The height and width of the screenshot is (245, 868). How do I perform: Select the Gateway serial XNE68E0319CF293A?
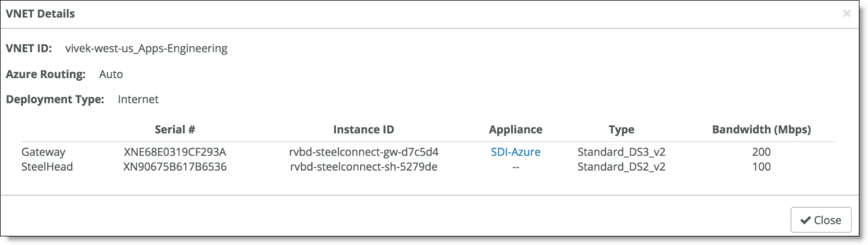pyautogui.click(x=175, y=152)
